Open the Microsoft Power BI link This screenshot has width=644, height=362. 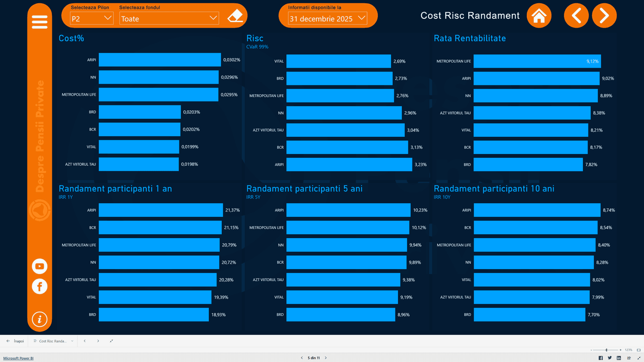[x=18, y=358]
